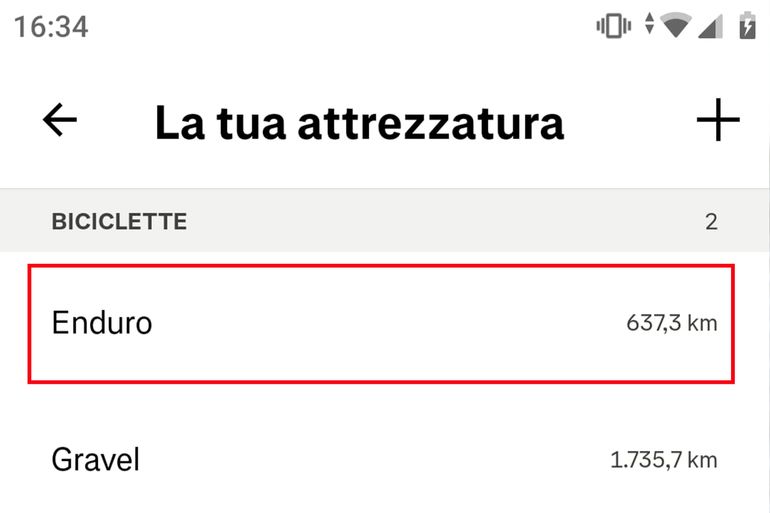Tap the data transfer arrows icon
This screenshot has width=770, height=513.
point(649,24)
